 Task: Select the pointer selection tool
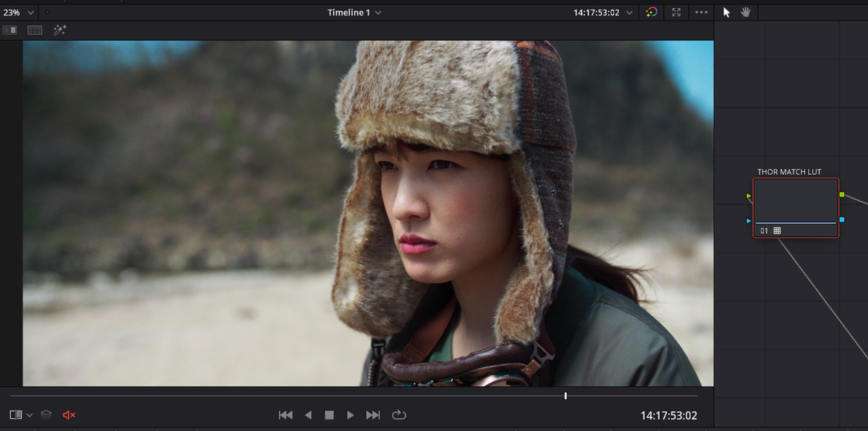click(726, 12)
